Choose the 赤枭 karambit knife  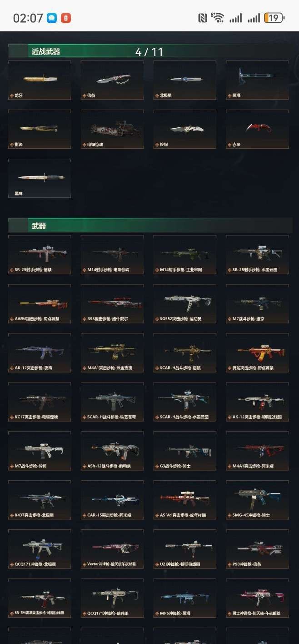click(257, 129)
